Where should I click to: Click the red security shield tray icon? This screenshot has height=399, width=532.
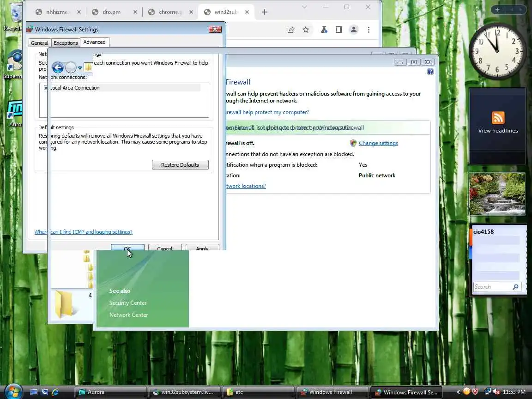coord(475,392)
